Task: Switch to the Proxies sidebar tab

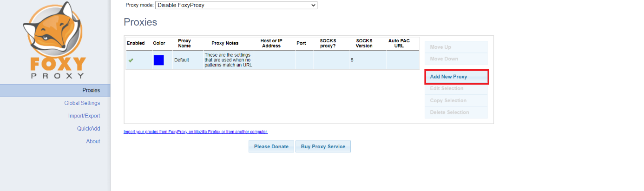Action: pyautogui.click(x=91, y=90)
